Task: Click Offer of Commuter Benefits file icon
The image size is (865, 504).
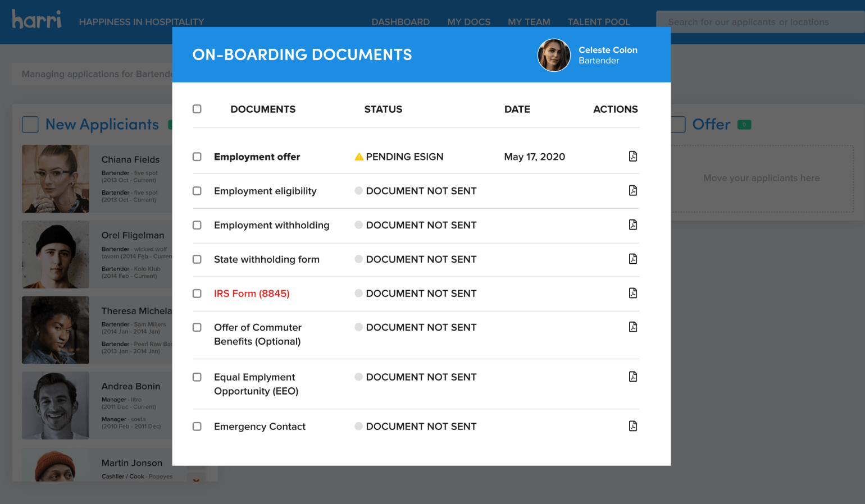Action: pos(632,327)
